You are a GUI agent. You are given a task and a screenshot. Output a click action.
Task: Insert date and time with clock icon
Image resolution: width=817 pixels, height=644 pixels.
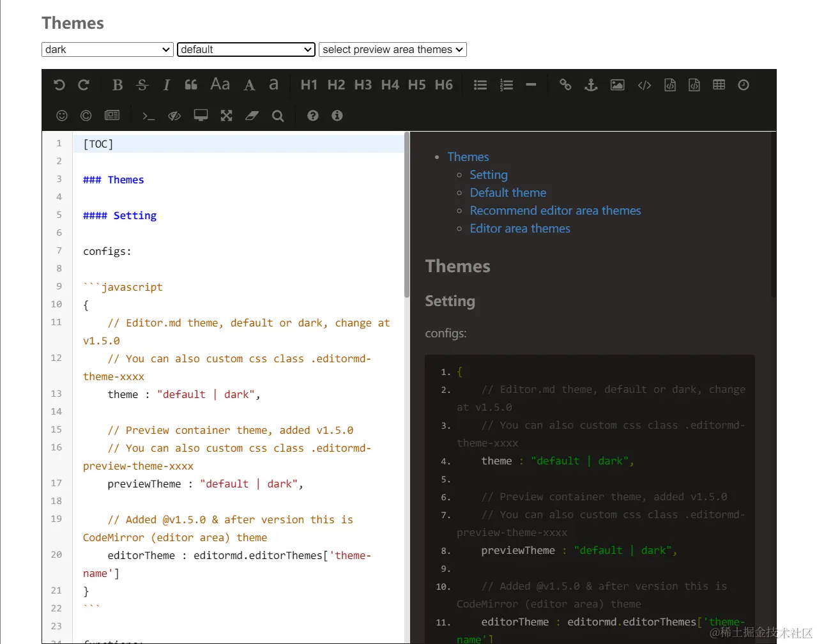[744, 85]
